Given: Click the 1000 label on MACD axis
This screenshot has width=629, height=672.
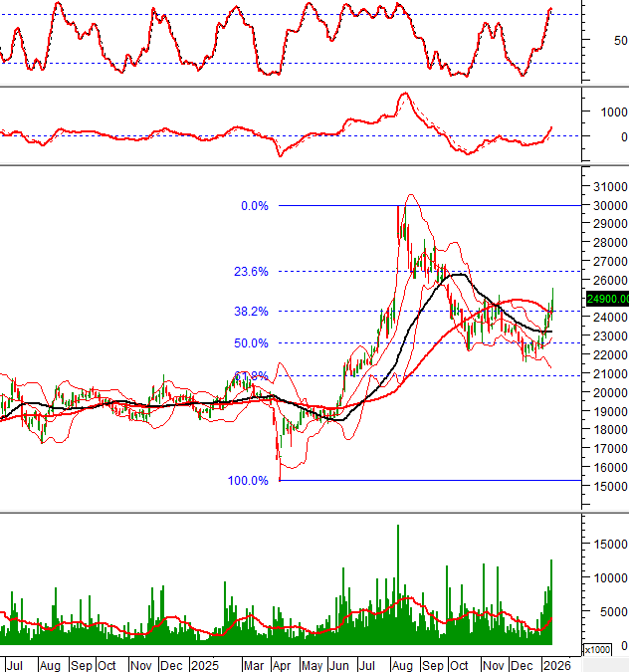Looking at the screenshot, I should [x=612, y=112].
